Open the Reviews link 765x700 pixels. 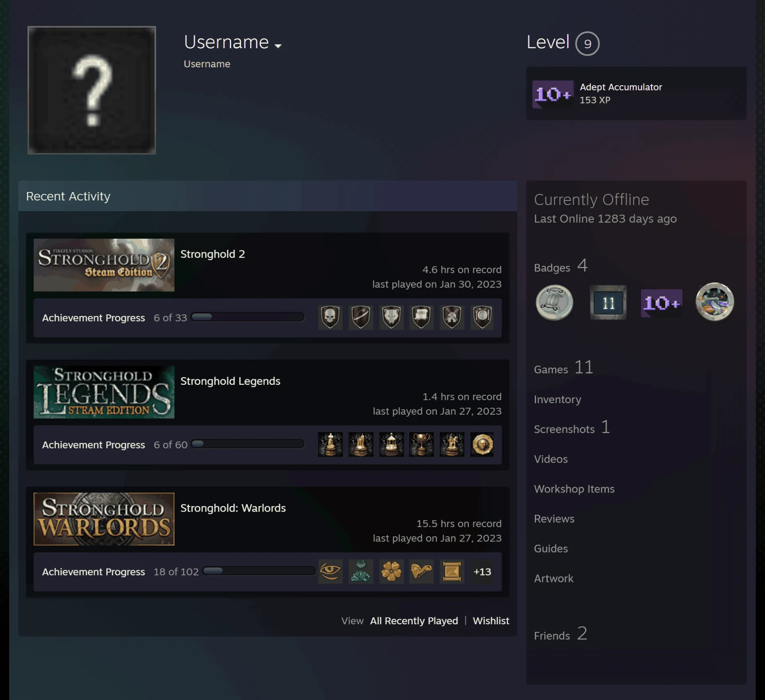[554, 519]
